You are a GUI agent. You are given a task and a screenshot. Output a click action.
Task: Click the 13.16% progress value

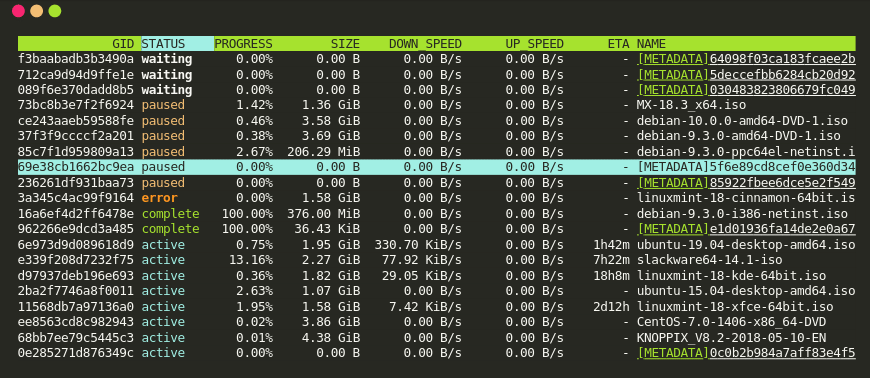[x=251, y=260]
